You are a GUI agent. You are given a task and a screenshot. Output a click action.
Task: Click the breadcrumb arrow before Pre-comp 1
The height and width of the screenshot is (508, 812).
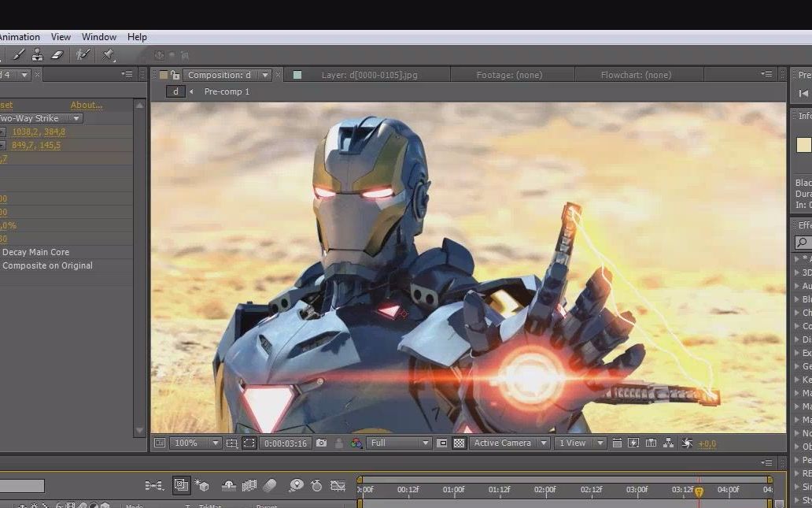coord(191,91)
